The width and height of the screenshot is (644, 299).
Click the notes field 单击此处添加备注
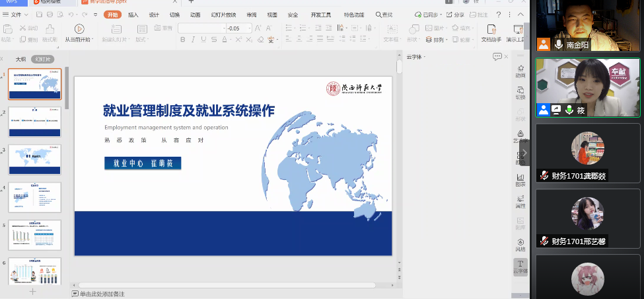click(x=102, y=294)
